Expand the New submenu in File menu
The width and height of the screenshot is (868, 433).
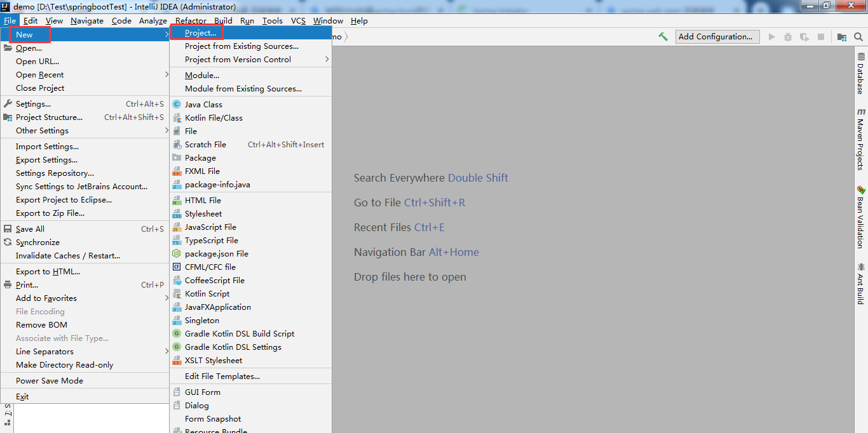tap(85, 34)
